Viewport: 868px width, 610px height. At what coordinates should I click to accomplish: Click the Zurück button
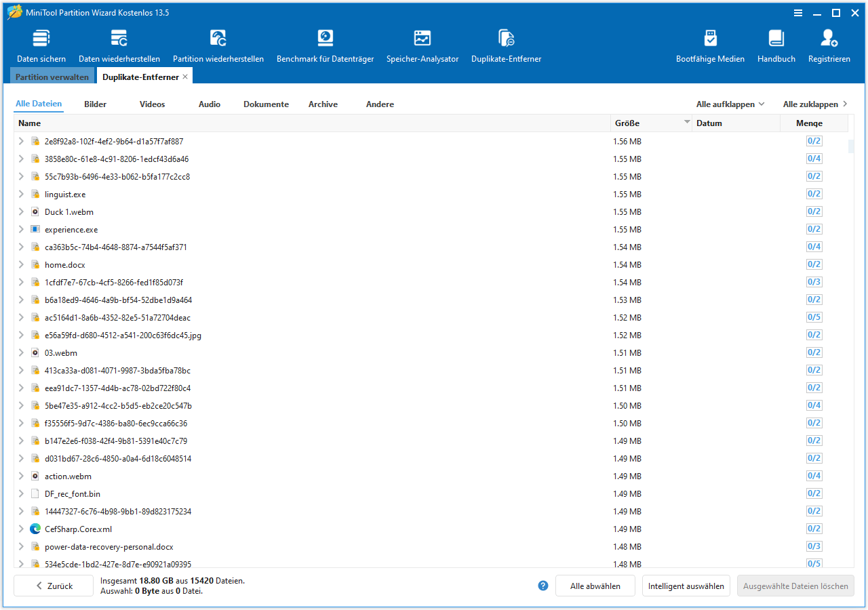[54, 586]
